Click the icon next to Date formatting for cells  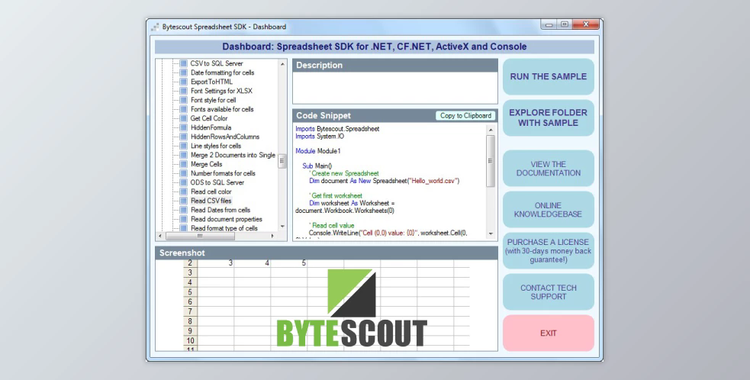tap(183, 72)
